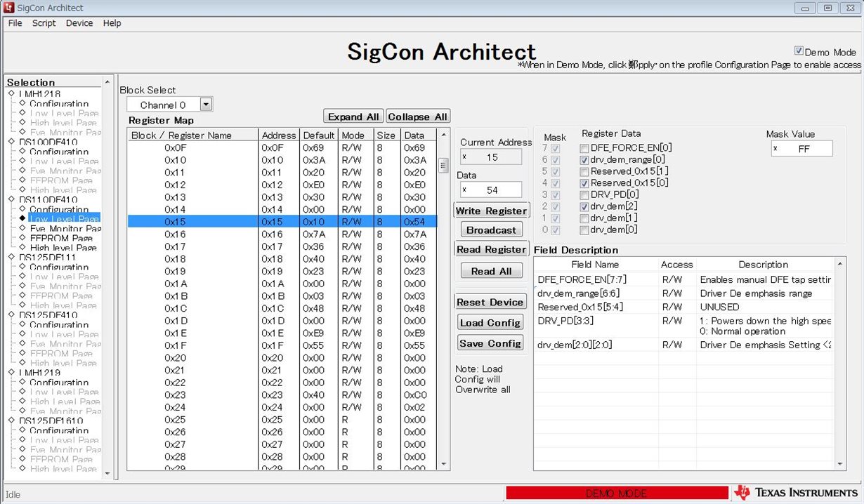Uncheck the drv_dem_range[0] checkbox
Screen dimensions: 864x504
point(584,160)
